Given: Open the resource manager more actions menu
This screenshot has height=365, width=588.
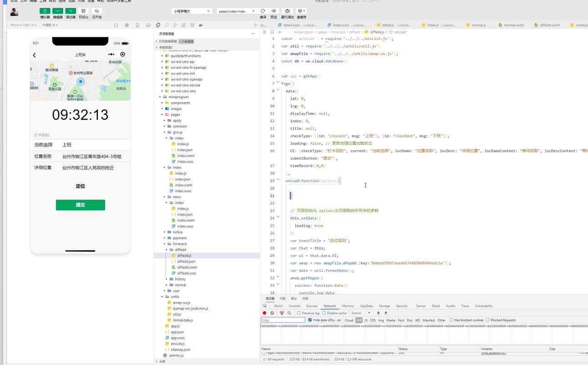Looking at the screenshot, I should pyautogui.click(x=253, y=34).
